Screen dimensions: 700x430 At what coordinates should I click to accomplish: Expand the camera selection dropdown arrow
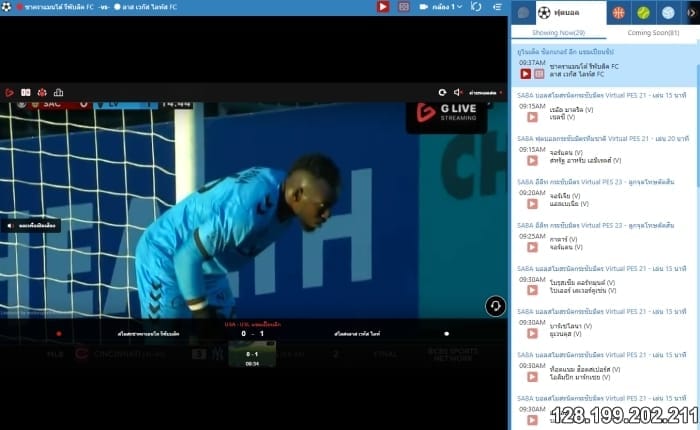click(x=459, y=7)
